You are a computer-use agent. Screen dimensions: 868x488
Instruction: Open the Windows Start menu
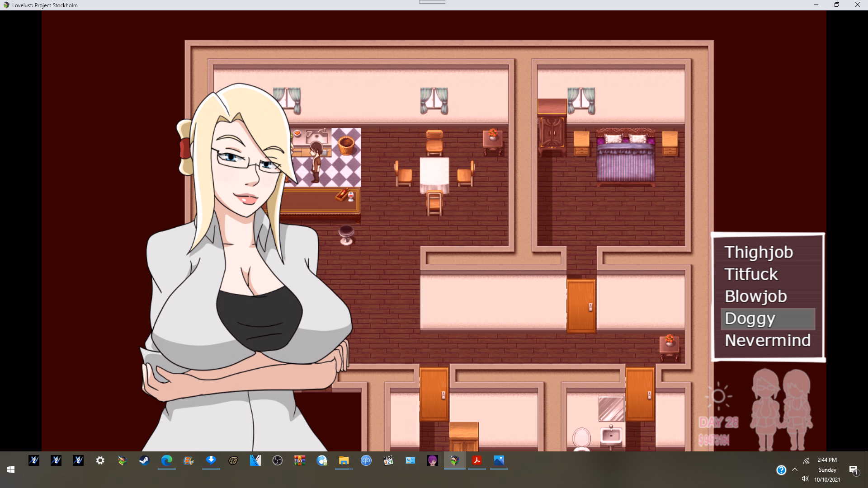click(x=11, y=469)
